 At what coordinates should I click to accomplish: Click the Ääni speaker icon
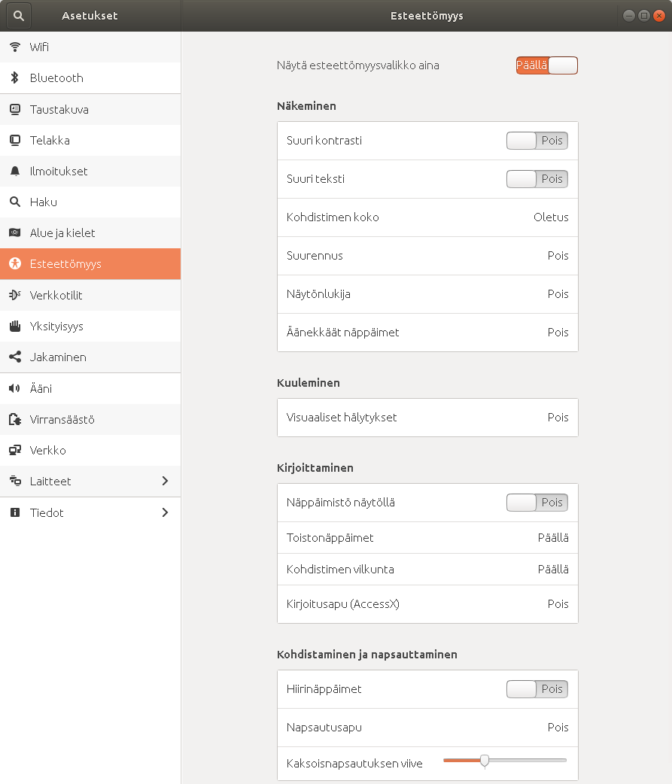coord(15,389)
